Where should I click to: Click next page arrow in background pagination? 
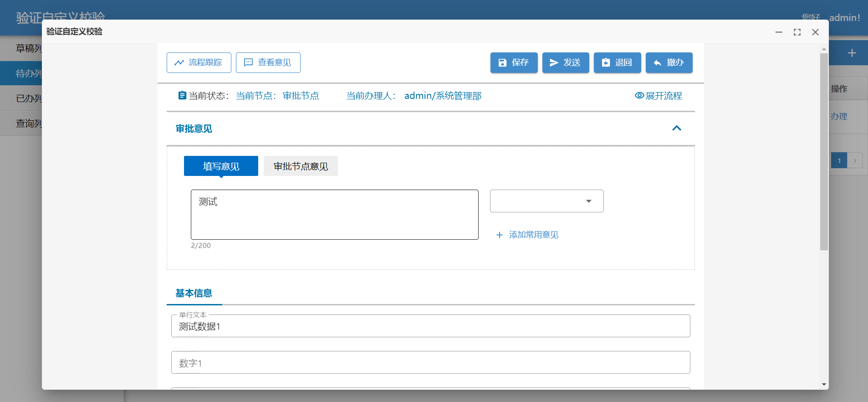(x=855, y=160)
